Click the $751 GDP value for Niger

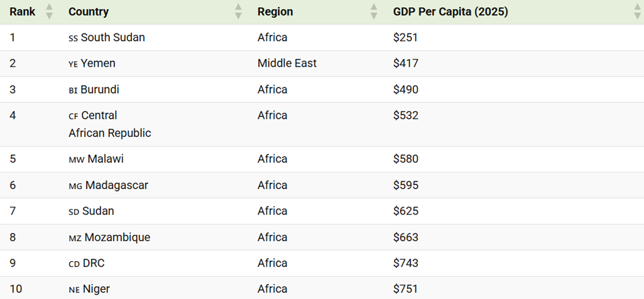[406, 289]
